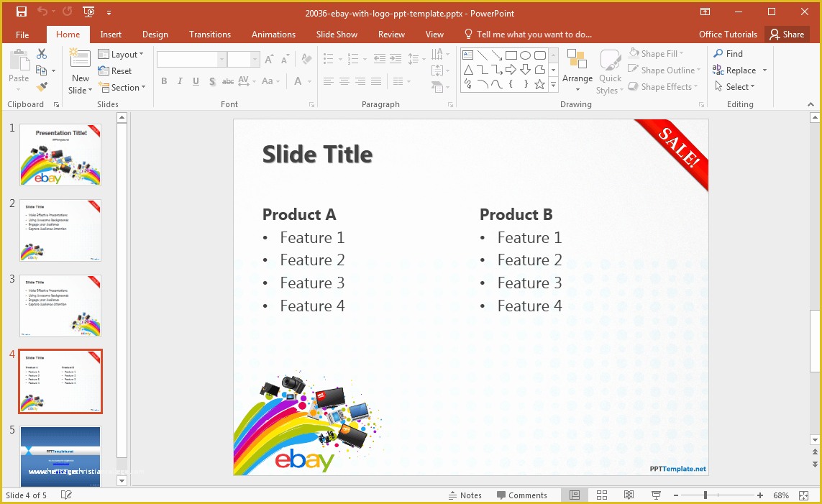Viewport: 822px width, 504px height.
Task: Align text left
Action: tap(328, 81)
